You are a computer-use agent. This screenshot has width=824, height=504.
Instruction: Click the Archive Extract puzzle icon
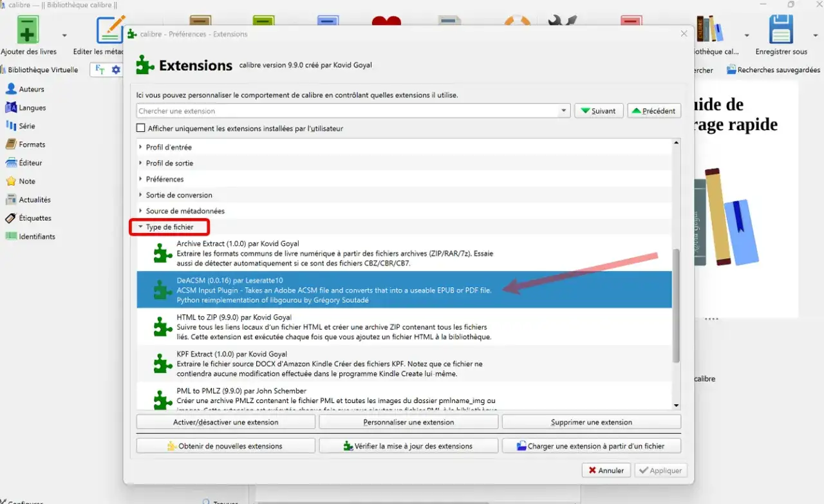pyautogui.click(x=162, y=254)
